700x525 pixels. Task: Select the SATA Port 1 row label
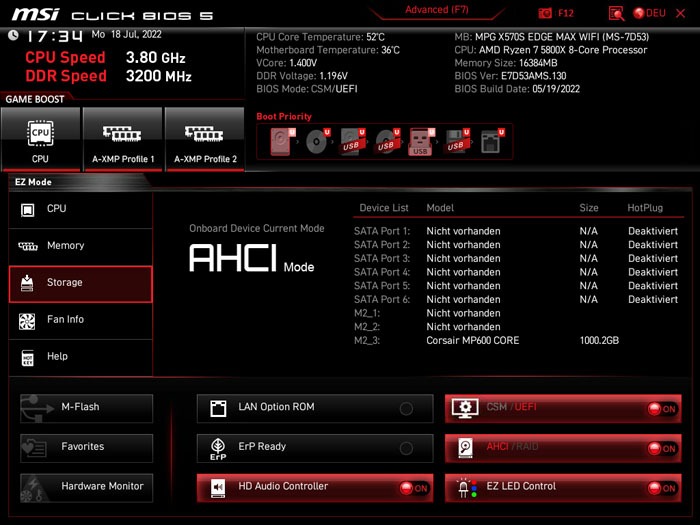click(x=382, y=231)
